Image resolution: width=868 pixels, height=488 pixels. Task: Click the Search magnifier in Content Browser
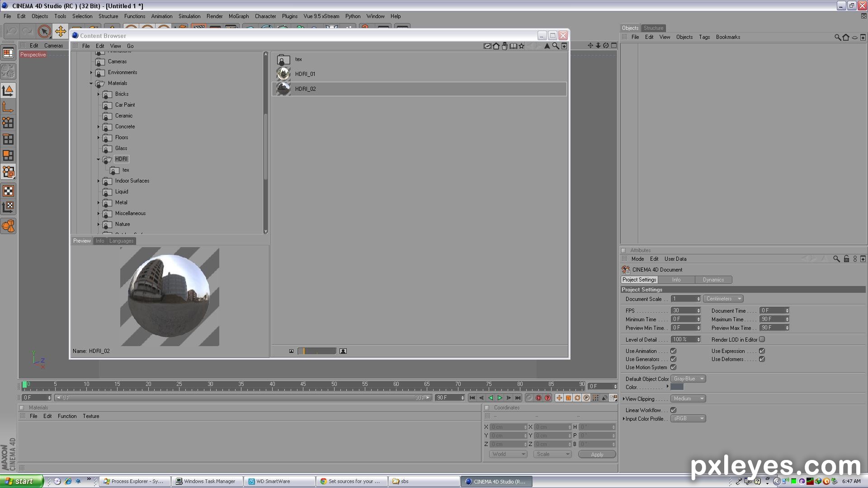556,46
